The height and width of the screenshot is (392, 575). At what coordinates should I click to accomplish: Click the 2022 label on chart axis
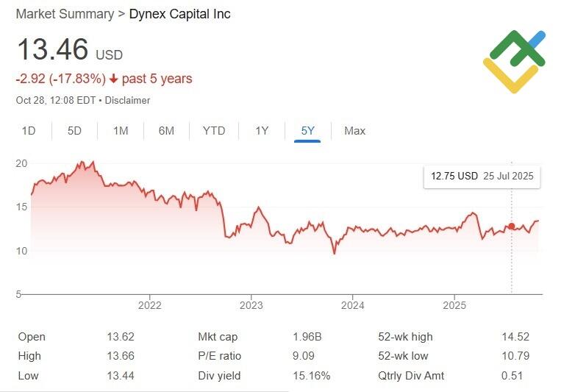coord(149,305)
